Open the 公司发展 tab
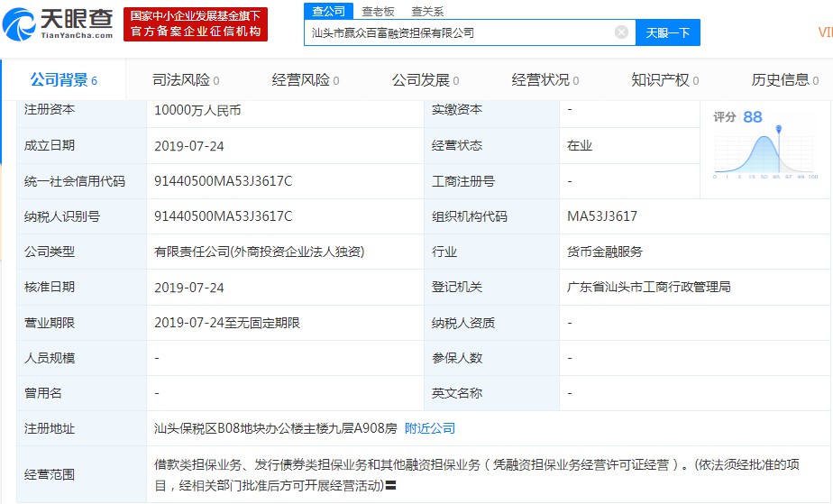 click(x=425, y=80)
